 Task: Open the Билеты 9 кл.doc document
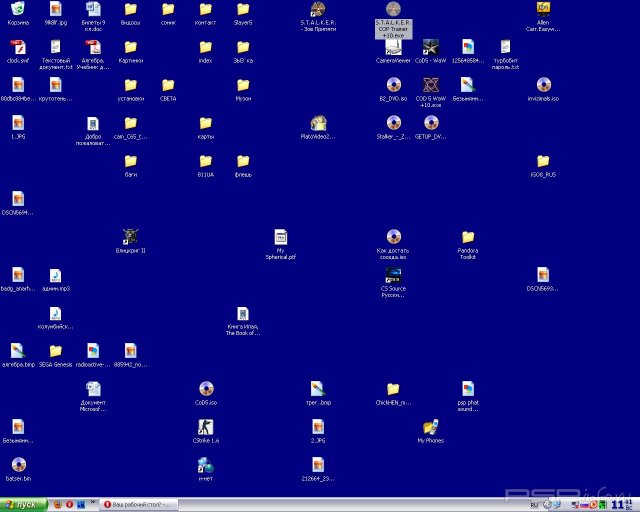pos(93,10)
